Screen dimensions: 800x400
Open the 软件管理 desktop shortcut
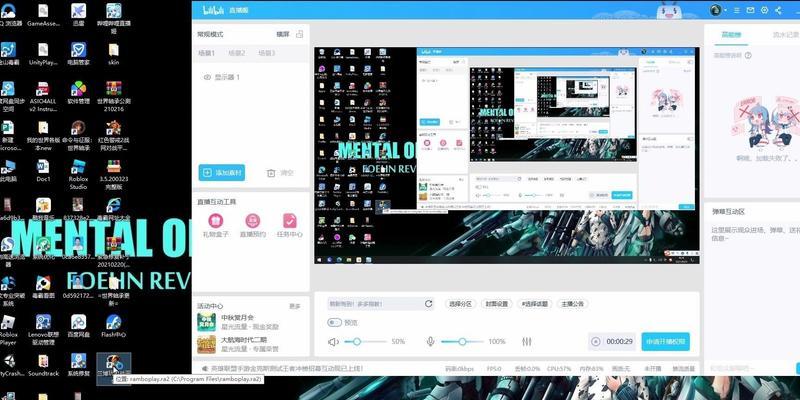[78, 92]
